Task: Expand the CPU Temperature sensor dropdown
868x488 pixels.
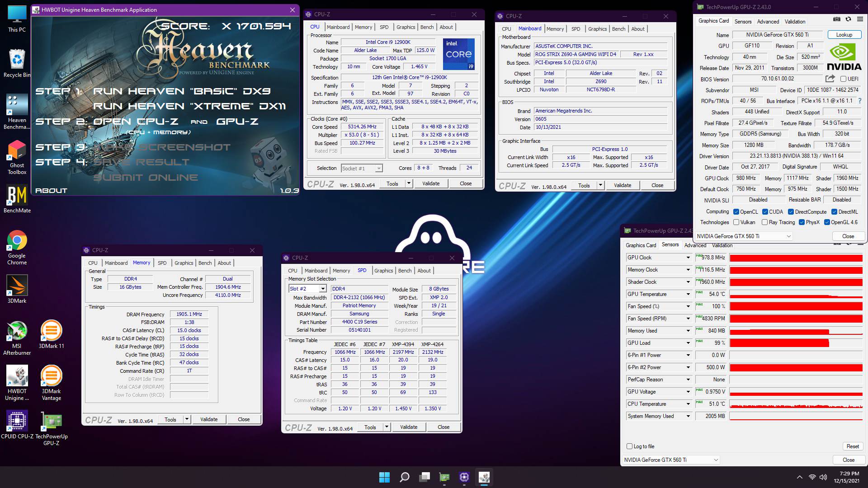Action: [688, 404]
